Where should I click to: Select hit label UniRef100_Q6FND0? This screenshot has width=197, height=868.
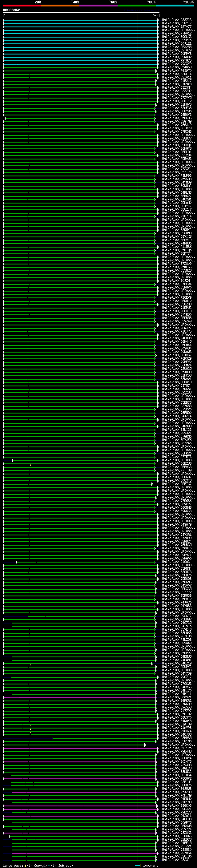(x=176, y=412)
